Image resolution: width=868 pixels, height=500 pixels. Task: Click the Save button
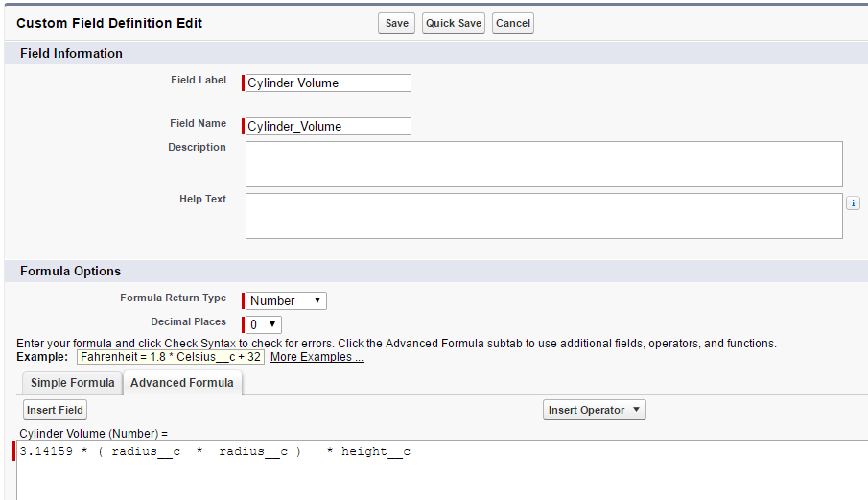(396, 23)
